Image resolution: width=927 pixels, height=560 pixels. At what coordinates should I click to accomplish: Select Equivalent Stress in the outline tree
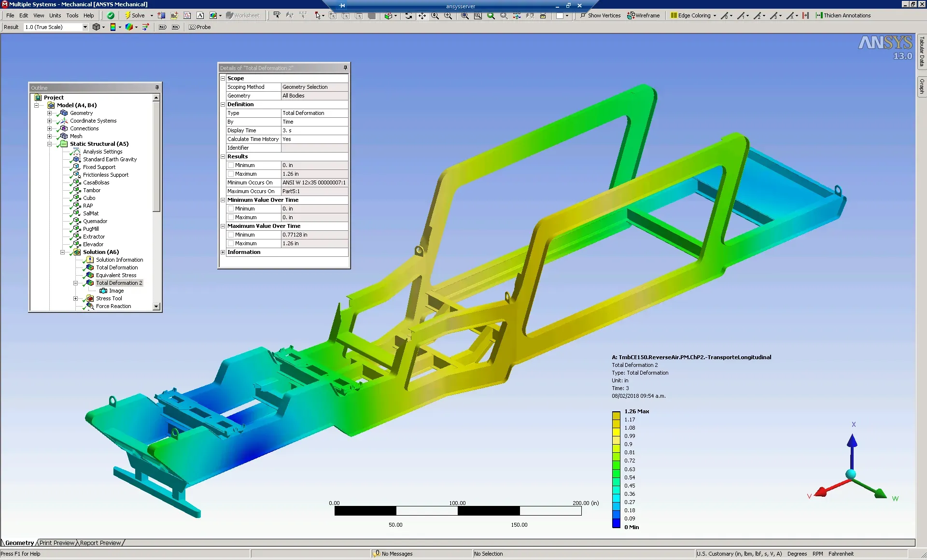[116, 275]
